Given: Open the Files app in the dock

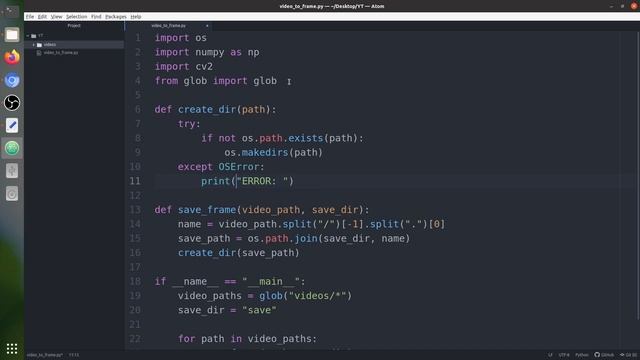Looking at the screenshot, I should tap(12, 35).
